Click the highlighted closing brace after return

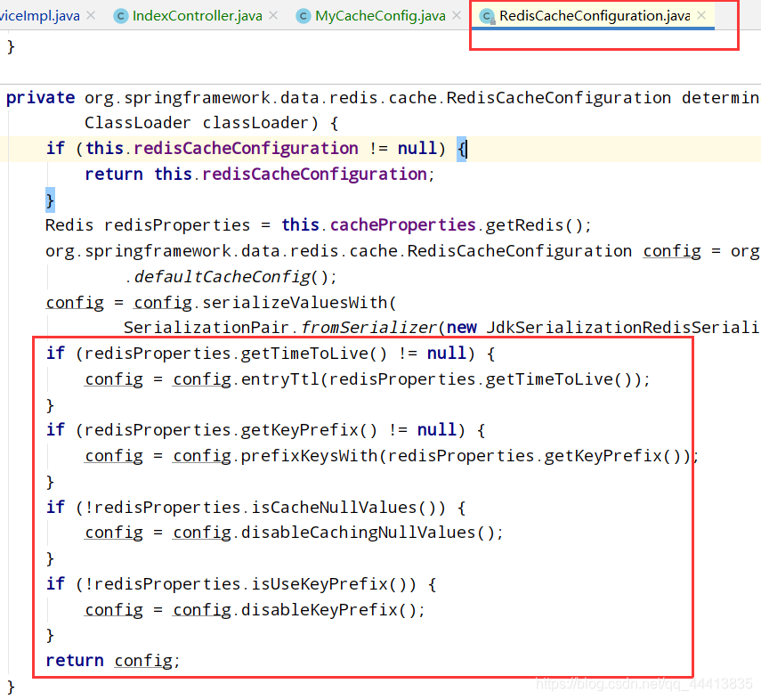pos(50,200)
